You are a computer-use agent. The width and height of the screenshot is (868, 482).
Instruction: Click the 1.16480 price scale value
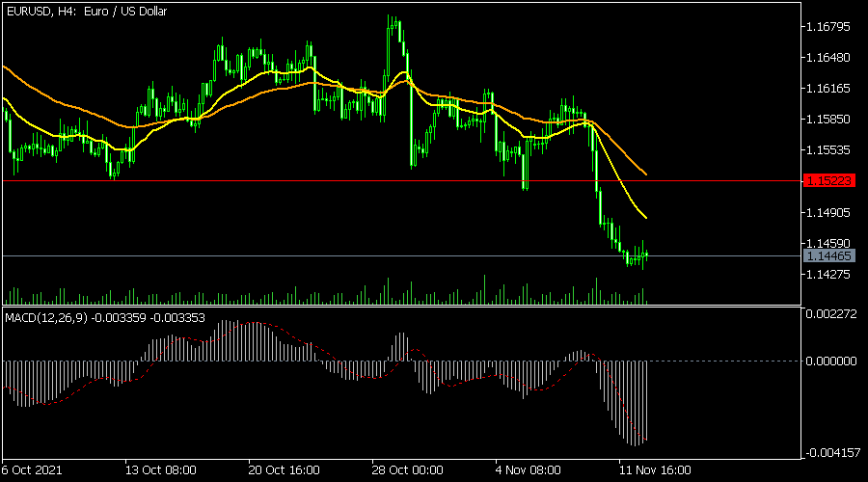[x=828, y=58]
